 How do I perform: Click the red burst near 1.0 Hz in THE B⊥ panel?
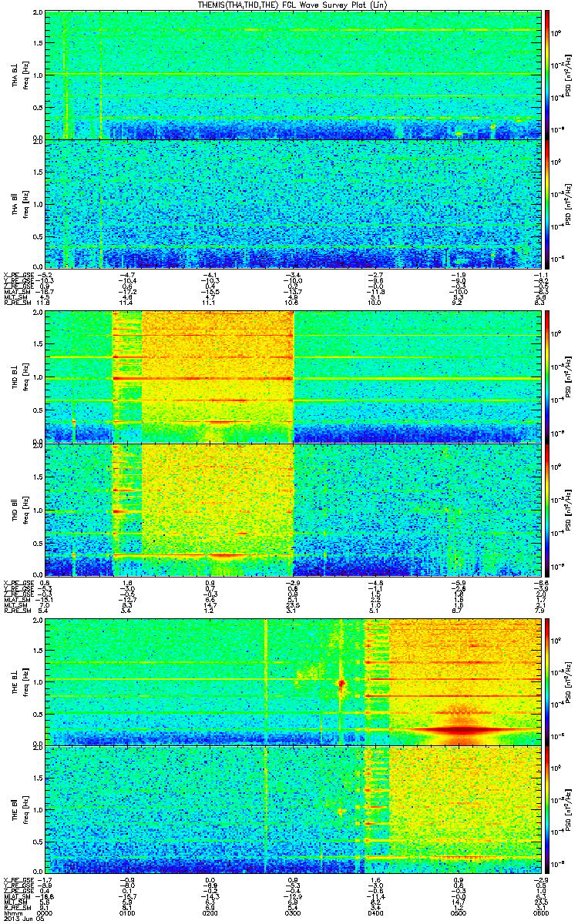point(341,683)
